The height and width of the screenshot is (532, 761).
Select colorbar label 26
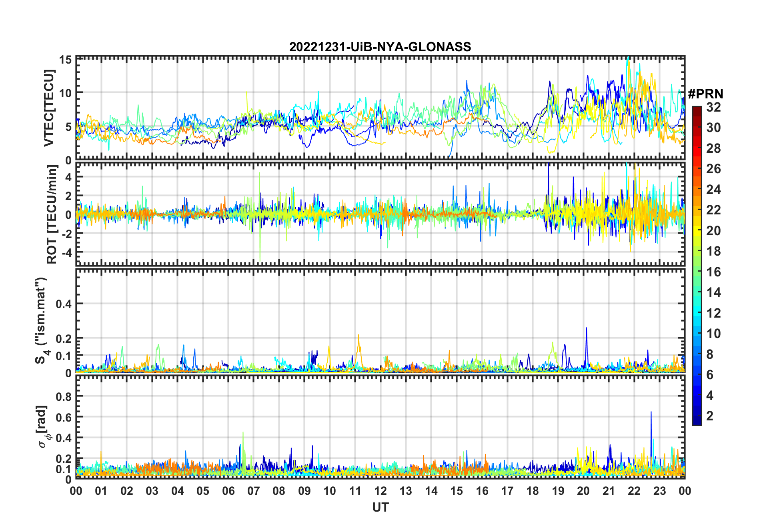[x=713, y=169]
